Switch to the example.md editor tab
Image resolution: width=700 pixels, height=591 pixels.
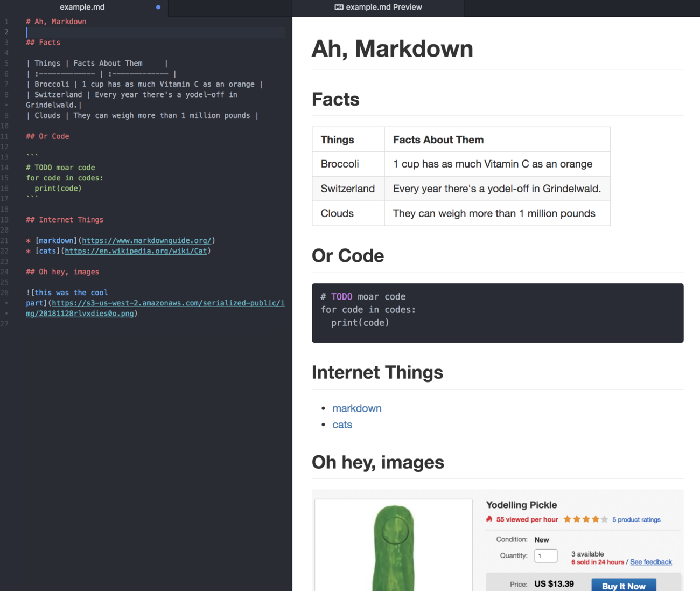click(82, 8)
